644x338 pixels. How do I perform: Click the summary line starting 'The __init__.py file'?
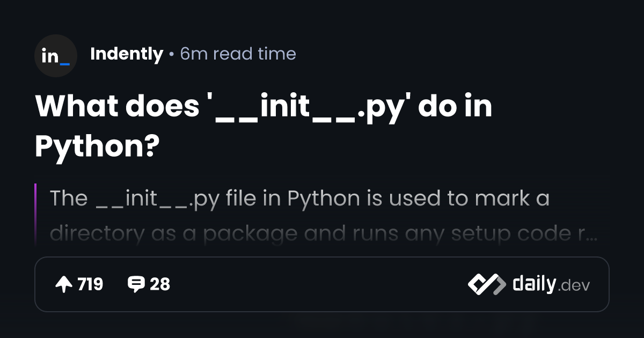pos(299,199)
